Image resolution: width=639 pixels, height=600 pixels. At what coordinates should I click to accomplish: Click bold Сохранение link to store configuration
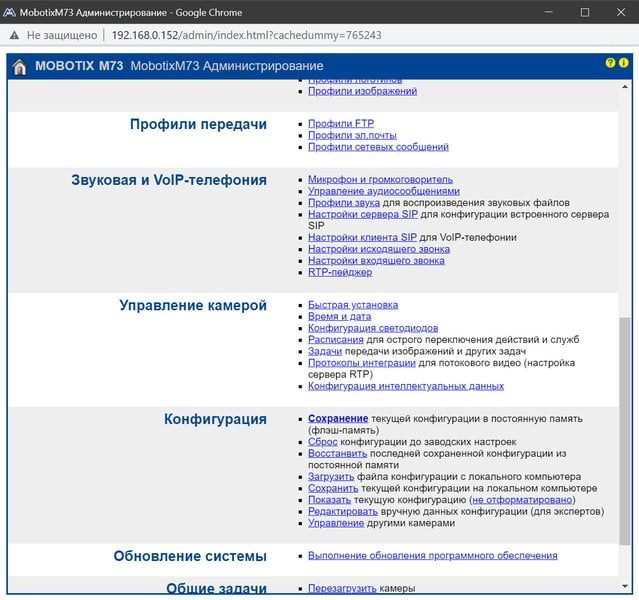[338, 419]
